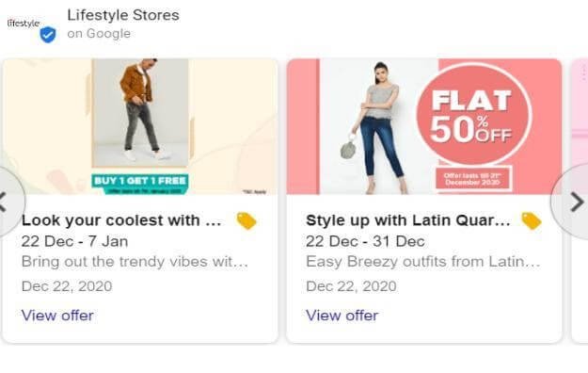The image size is (588, 373).
Task: Click the 'Bring out the trendy vibes' description
Action: (x=135, y=262)
